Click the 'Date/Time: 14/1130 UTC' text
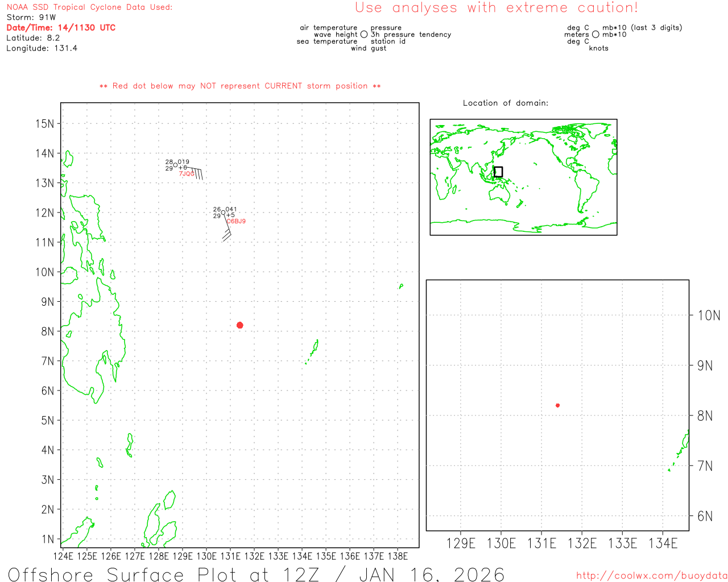Screen dimensions: 728x582 61,28
